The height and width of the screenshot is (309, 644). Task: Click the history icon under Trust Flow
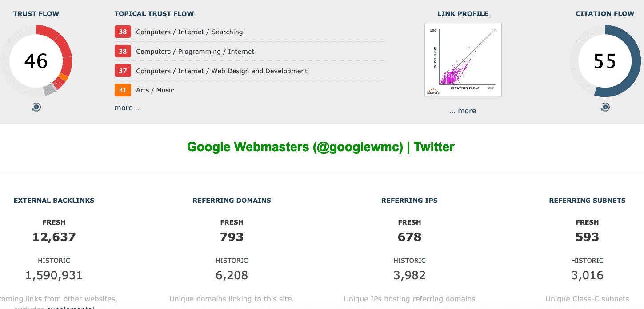[x=36, y=107]
